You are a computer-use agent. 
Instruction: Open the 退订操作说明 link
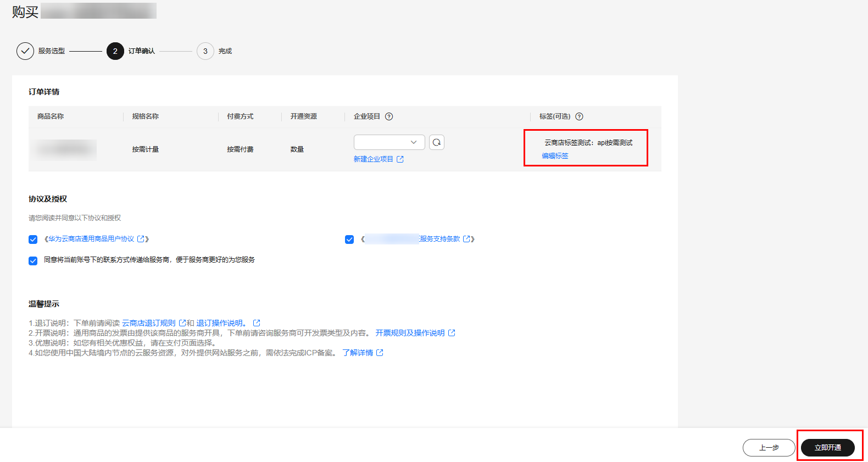pyautogui.click(x=220, y=323)
